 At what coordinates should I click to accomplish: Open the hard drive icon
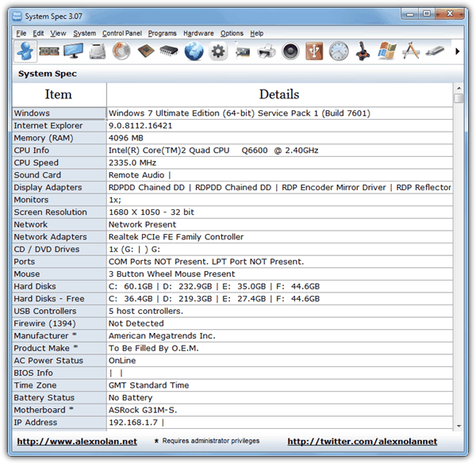98,51
